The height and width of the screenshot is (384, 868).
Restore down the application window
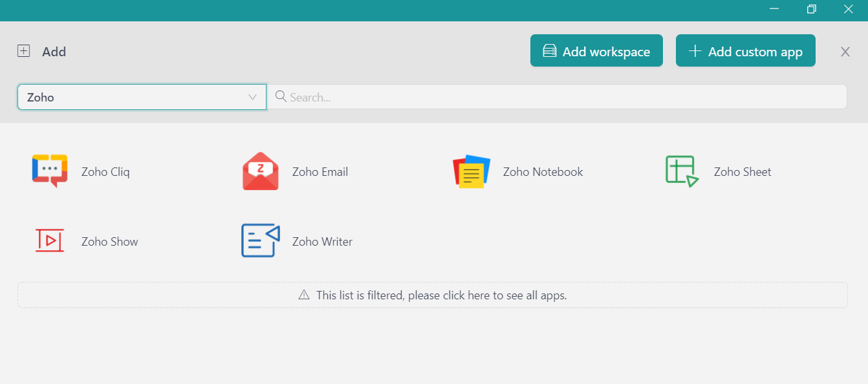pyautogui.click(x=812, y=9)
